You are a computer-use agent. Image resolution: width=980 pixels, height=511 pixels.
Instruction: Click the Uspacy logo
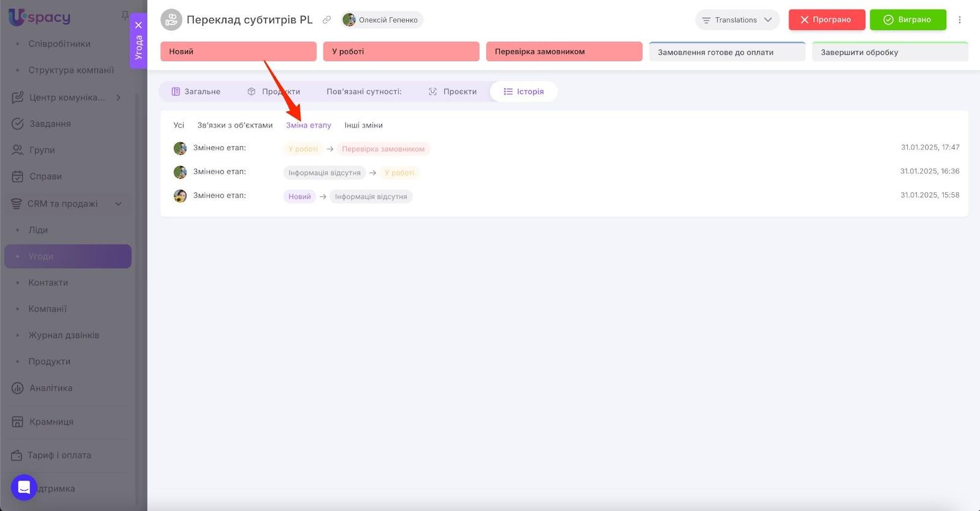(x=40, y=17)
